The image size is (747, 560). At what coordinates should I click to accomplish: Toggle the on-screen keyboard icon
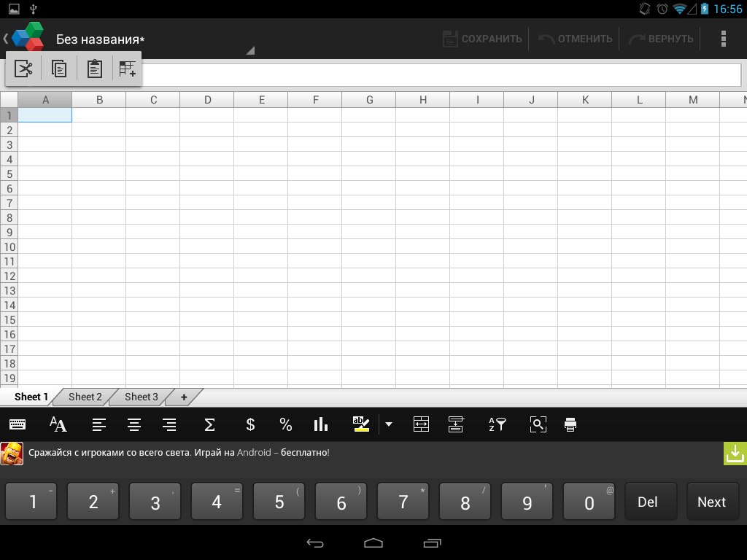18,424
